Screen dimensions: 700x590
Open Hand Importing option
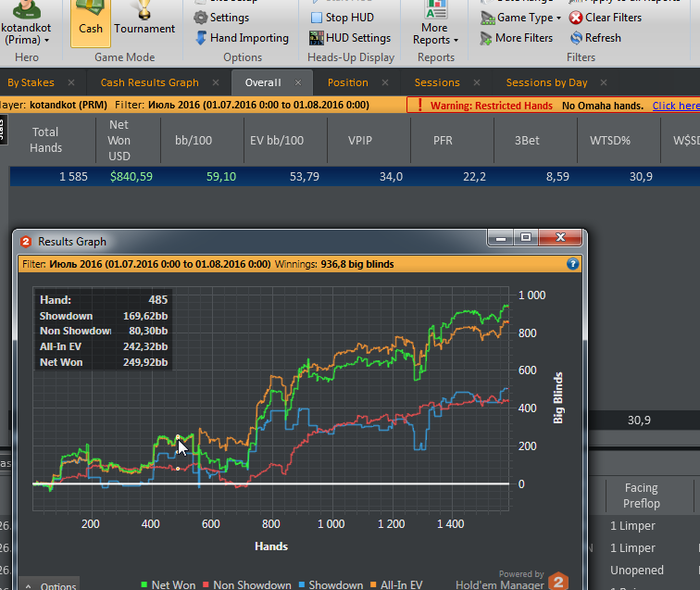click(x=242, y=38)
